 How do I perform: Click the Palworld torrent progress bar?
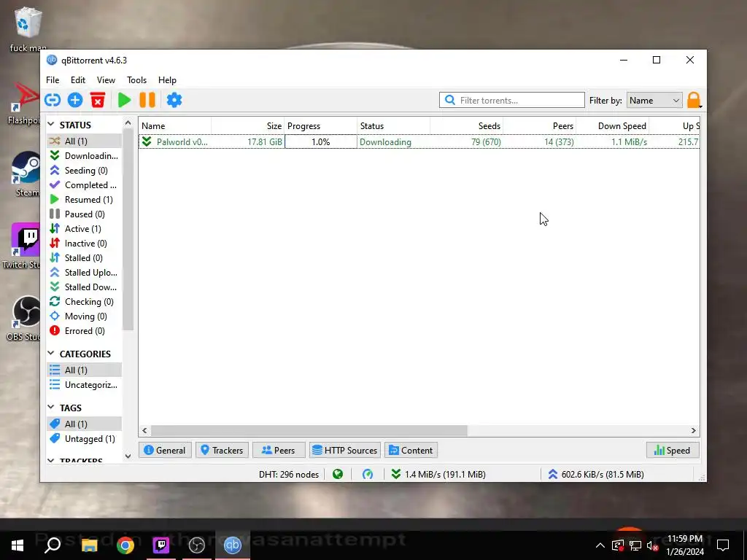pos(321,142)
